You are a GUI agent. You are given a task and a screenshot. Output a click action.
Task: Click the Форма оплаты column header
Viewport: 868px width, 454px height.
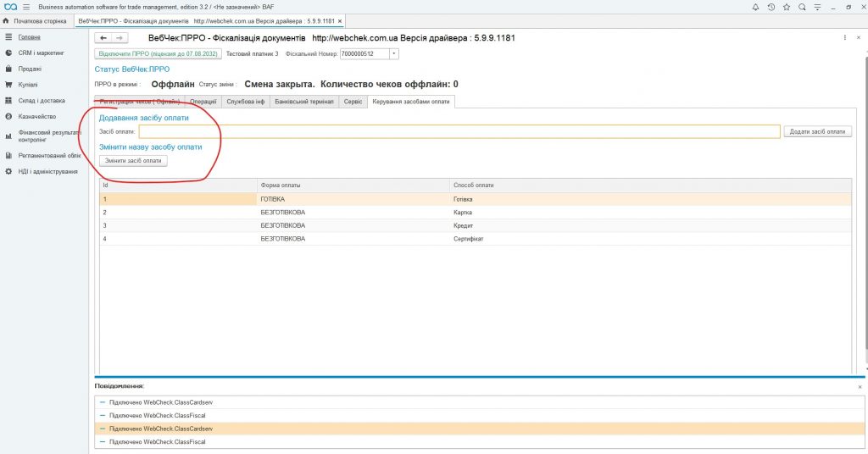tap(353, 185)
